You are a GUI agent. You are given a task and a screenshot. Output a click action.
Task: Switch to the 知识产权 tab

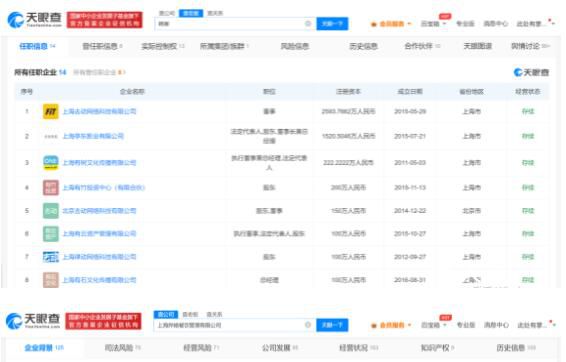(x=437, y=348)
